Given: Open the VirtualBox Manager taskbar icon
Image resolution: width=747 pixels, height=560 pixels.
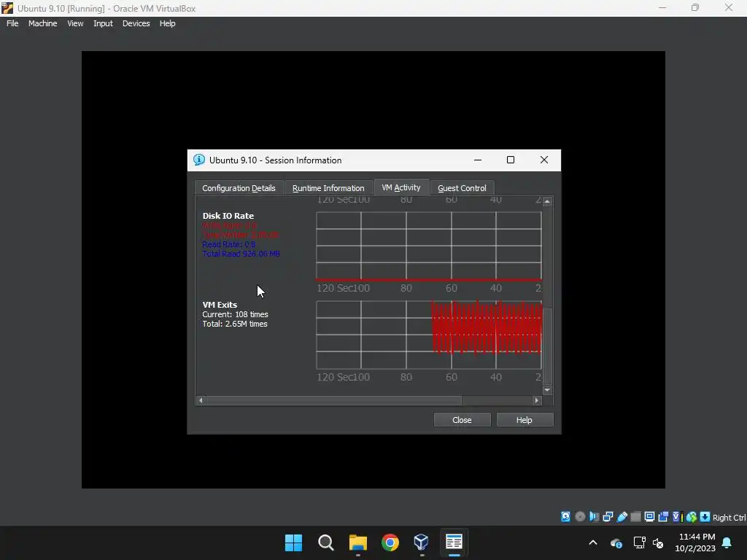Looking at the screenshot, I should point(422,542).
